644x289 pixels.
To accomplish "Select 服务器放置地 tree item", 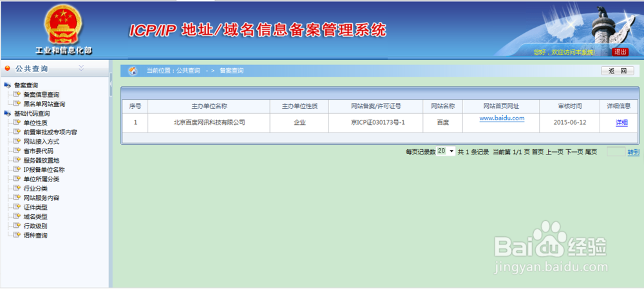I will click(x=41, y=160).
